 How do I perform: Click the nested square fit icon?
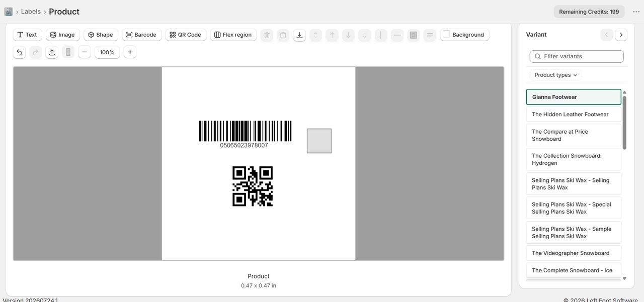click(414, 35)
